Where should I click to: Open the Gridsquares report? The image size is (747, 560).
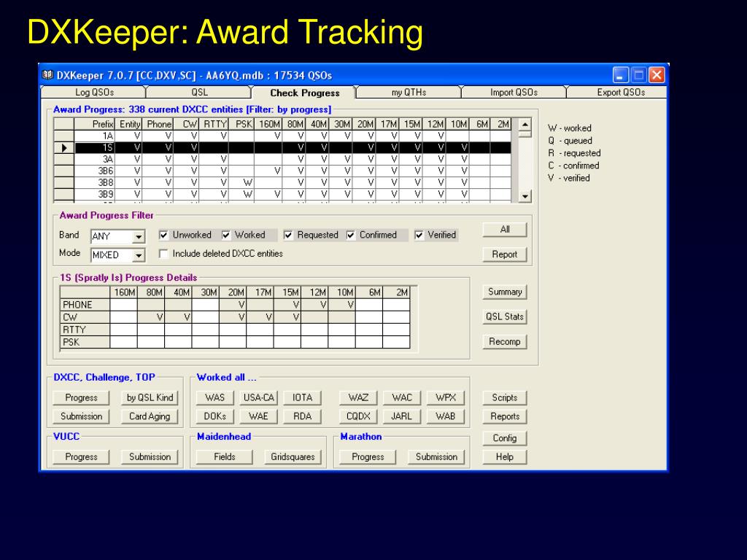(293, 456)
